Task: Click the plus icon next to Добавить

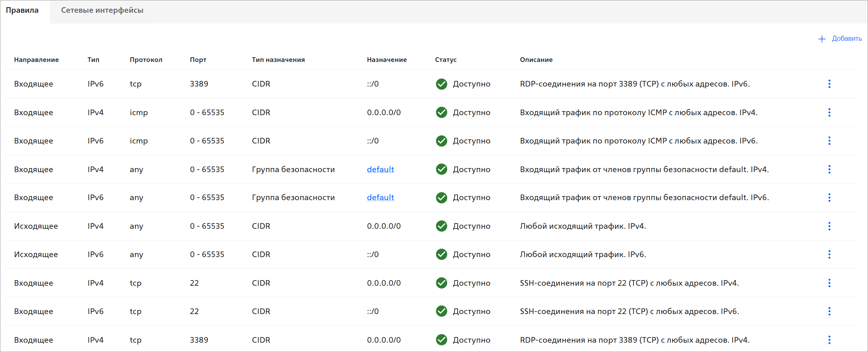Action: (x=822, y=39)
